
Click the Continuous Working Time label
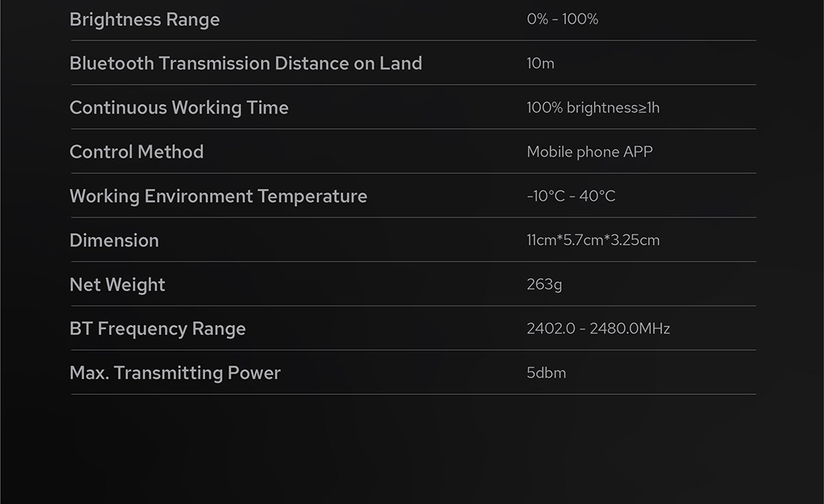pos(179,108)
